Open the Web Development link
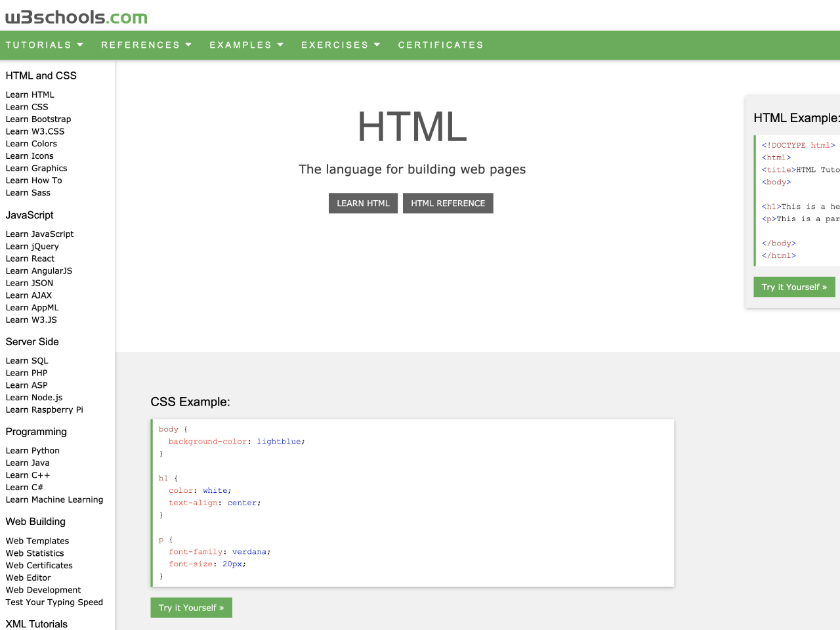This screenshot has width=840, height=630. (43, 590)
